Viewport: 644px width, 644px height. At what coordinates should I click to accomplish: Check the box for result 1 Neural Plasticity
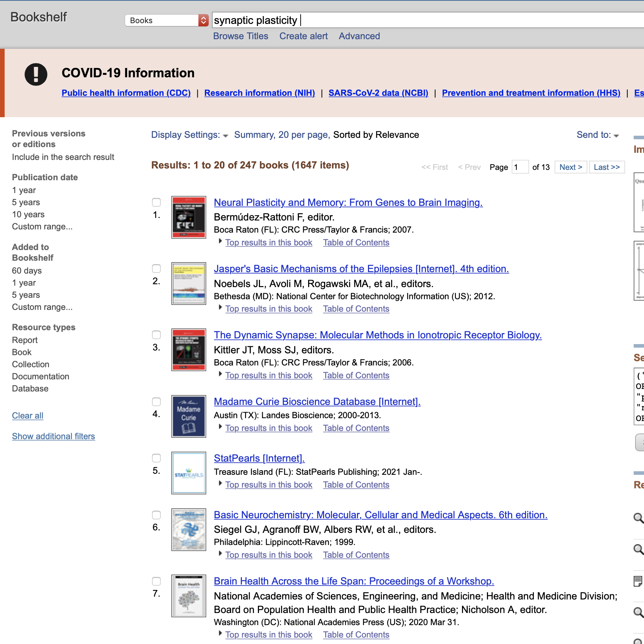pos(156,202)
